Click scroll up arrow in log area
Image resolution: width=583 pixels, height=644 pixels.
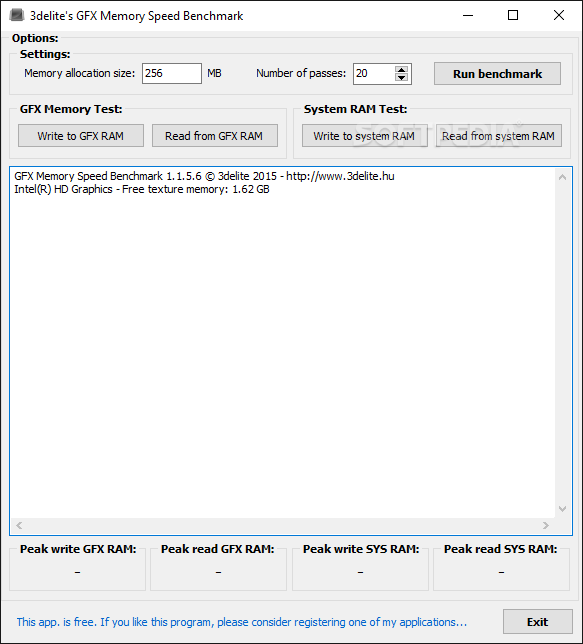tap(562, 177)
